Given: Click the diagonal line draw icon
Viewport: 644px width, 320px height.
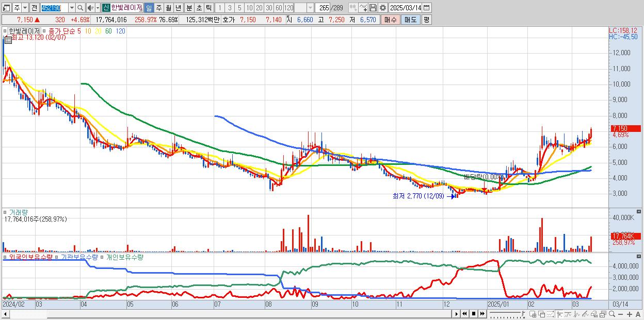Looking at the screenshot, I should (x=586, y=314).
